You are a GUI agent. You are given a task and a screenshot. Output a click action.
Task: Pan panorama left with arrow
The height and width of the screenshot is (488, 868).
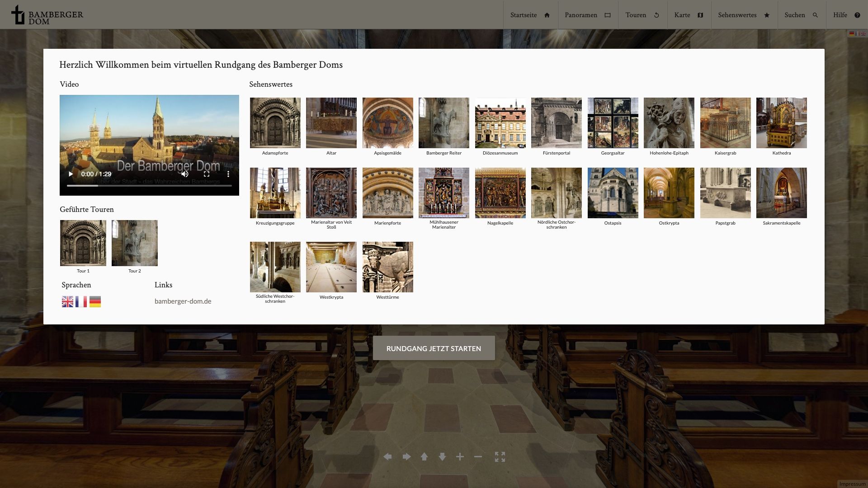[x=387, y=457]
